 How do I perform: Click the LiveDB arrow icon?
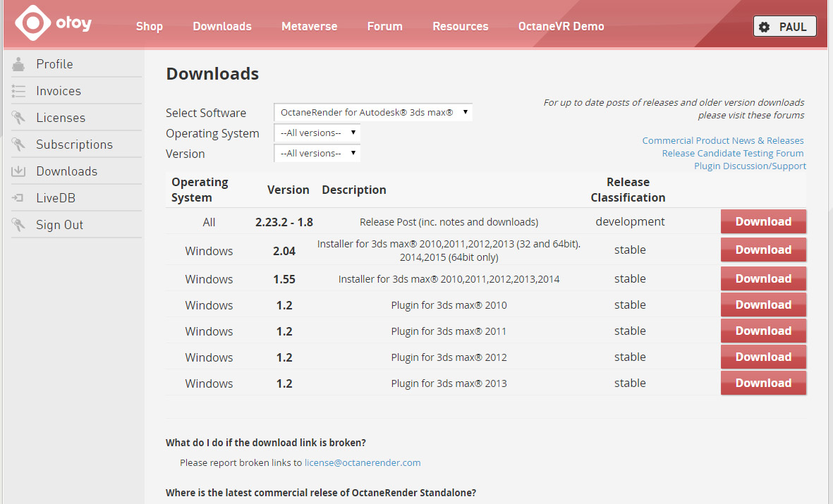tap(18, 198)
